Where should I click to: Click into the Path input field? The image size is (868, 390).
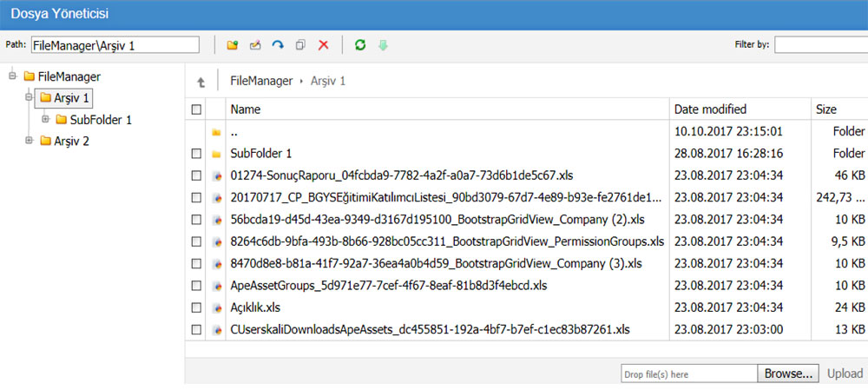pos(115,45)
